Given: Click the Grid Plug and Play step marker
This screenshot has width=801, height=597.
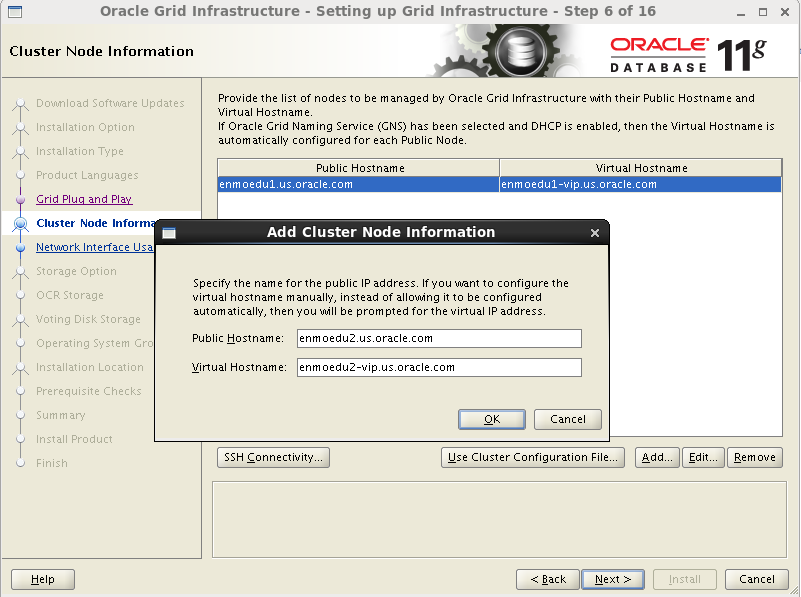Looking at the screenshot, I should (20, 200).
